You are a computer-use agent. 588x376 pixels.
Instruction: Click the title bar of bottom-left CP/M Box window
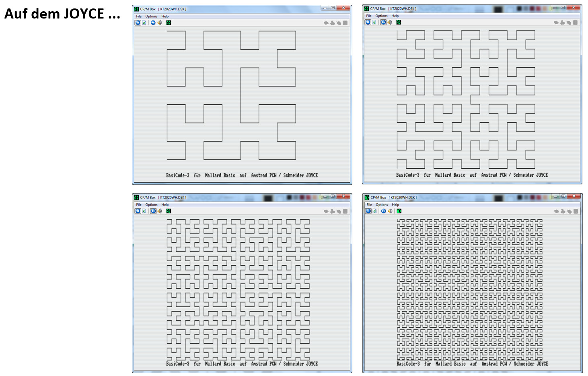tap(225, 197)
